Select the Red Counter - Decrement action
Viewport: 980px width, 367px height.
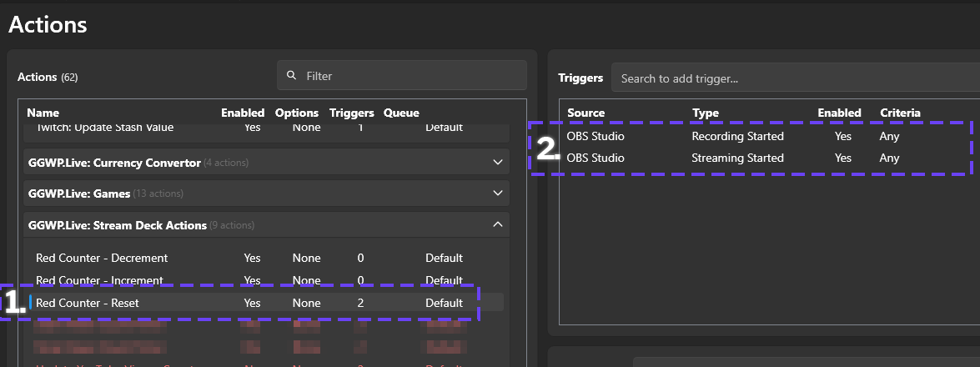coord(102,258)
